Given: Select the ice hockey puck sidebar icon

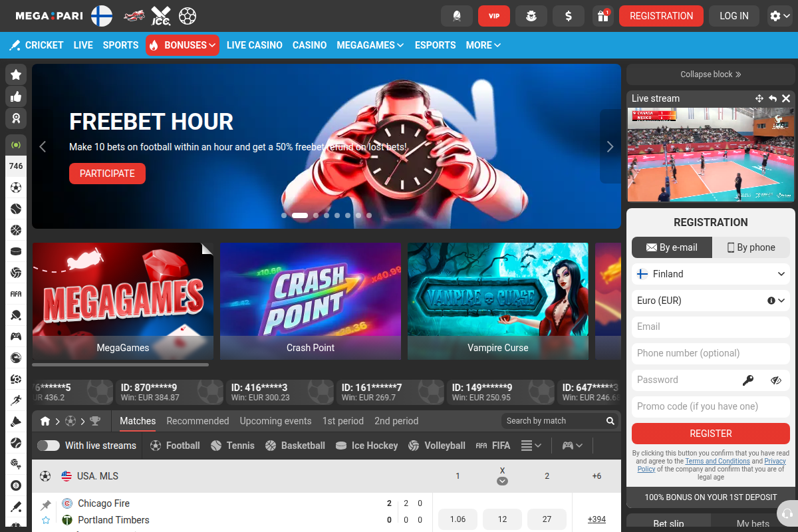Looking at the screenshot, I should (x=16, y=251).
